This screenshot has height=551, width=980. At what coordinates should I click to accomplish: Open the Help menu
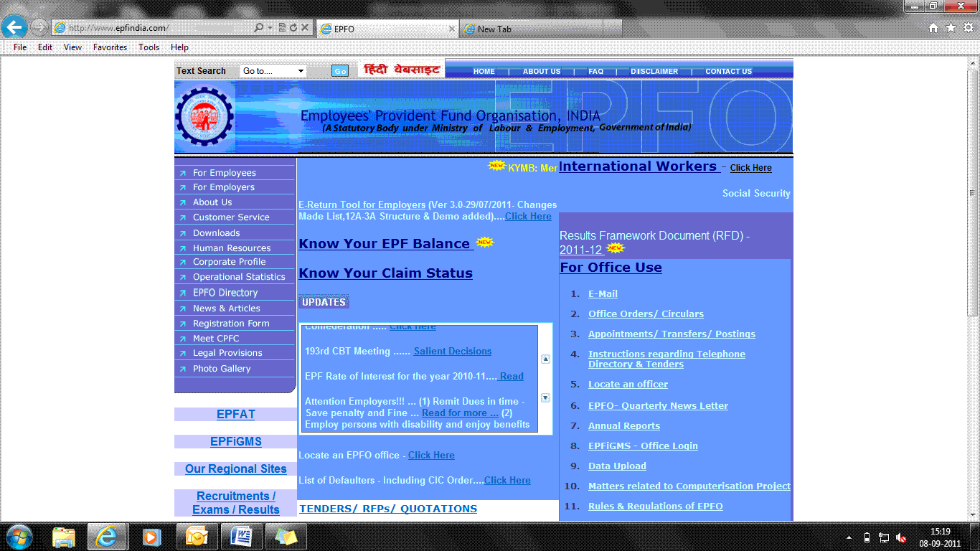click(x=179, y=47)
